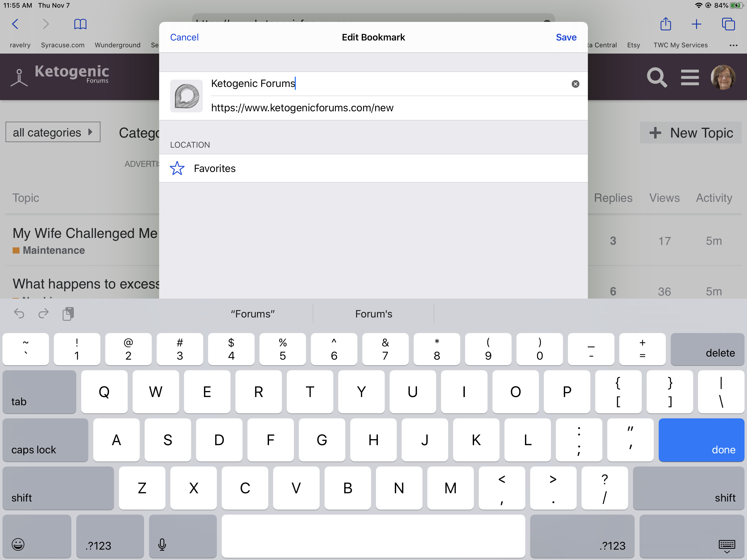747x560 pixels.
Task: Click the New Topic button
Action: (x=691, y=133)
